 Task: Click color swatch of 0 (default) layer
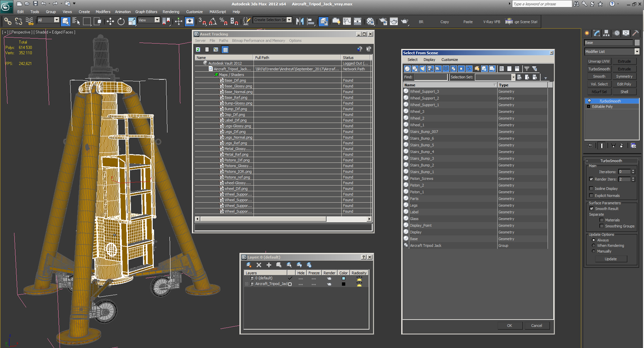tap(343, 278)
